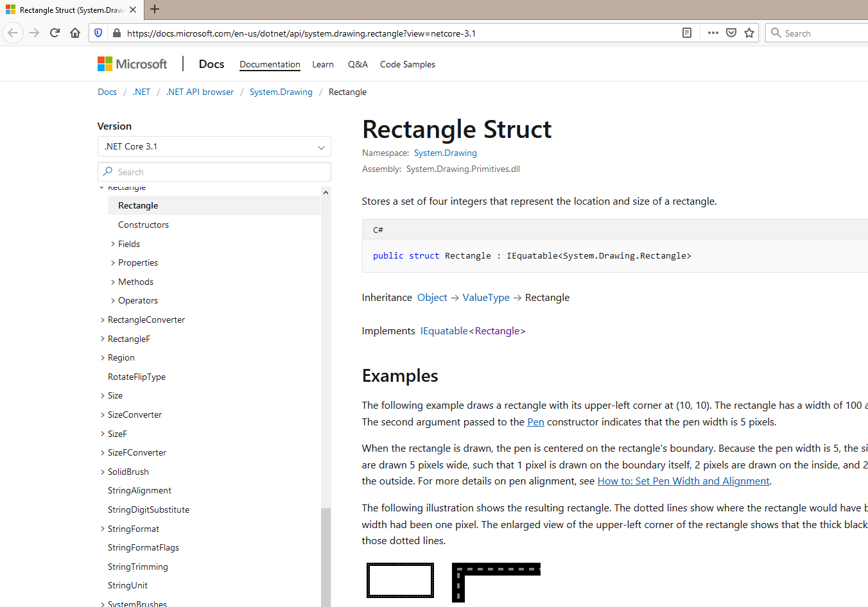Image resolution: width=868 pixels, height=607 pixels.
Task: Expand the SizeF node
Action: click(x=103, y=434)
